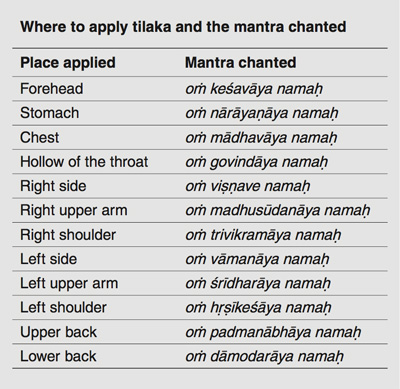
Task: Select the 'Lower back' cell
Action: tap(58, 356)
